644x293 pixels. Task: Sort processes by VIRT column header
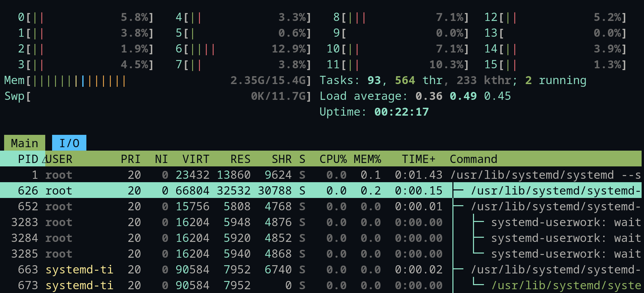click(196, 159)
